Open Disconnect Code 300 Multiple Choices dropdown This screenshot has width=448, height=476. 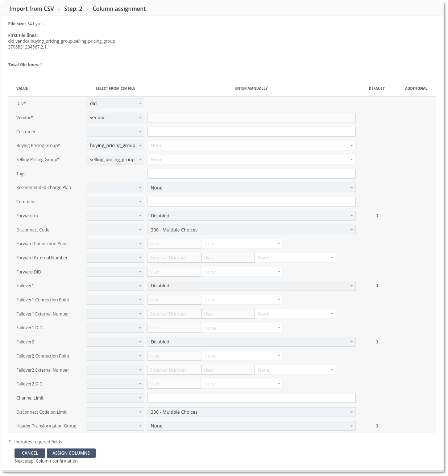[x=251, y=230]
